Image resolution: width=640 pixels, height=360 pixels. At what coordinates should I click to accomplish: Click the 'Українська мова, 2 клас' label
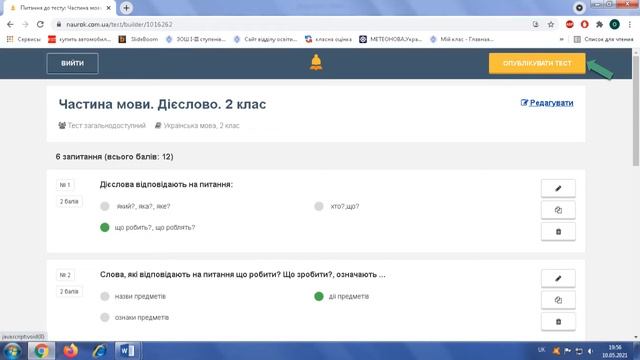[198, 125]
